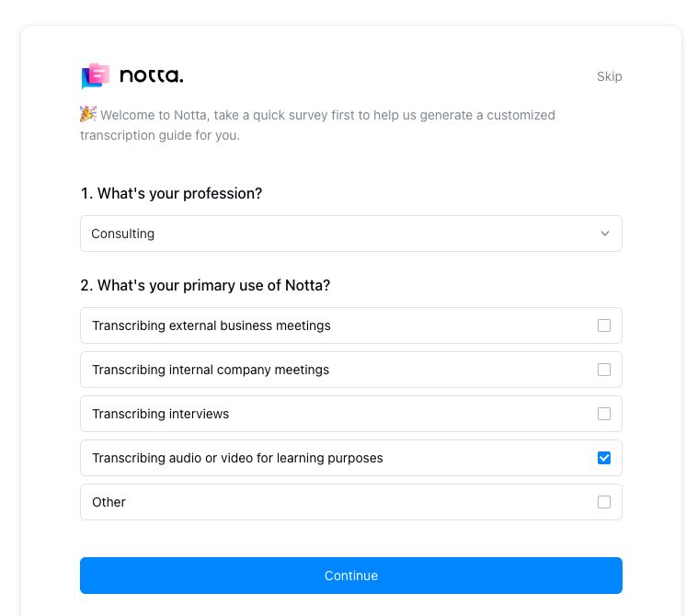686x616 pixels.
Task: Click the Notta logo icon
Action: pos(96,76)
